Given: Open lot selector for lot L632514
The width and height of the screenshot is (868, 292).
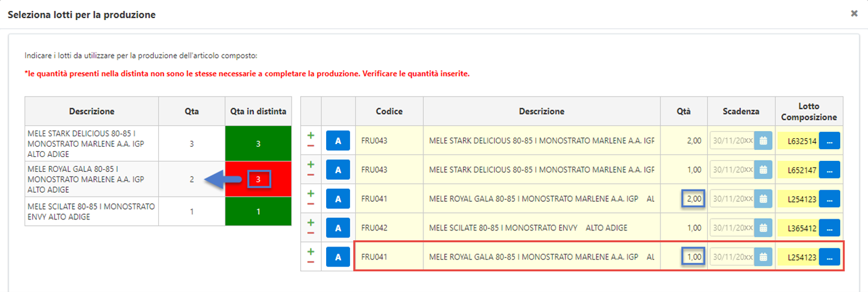Looking at the screenshot, I should pos(829,140).
